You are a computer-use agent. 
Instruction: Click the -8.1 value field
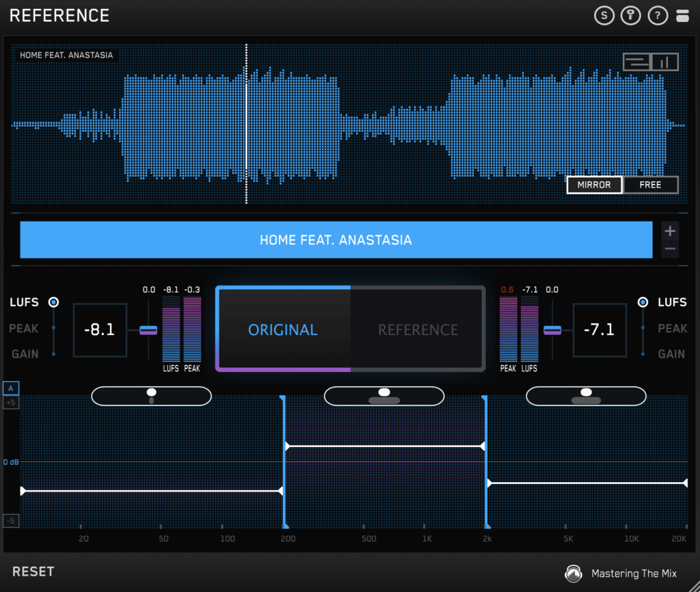(x=100, y=329)
